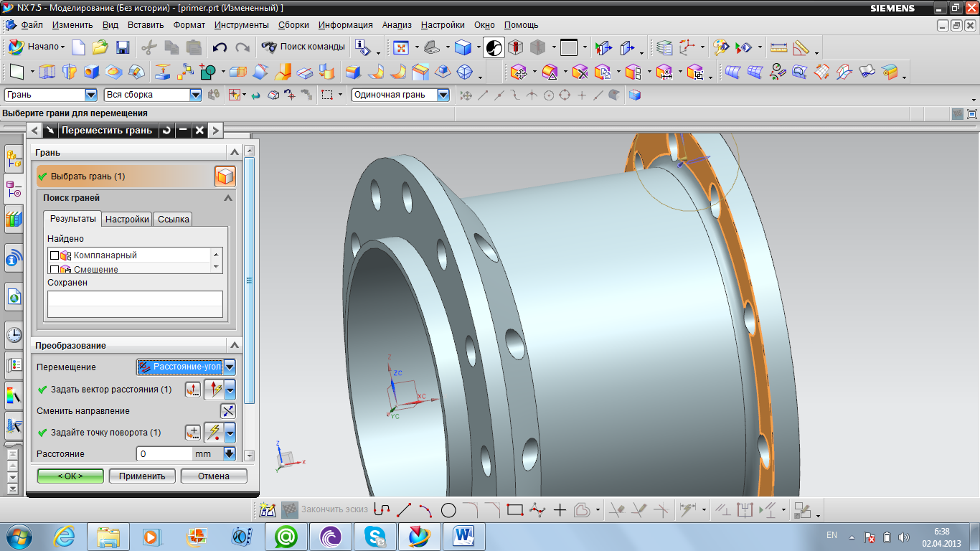Open the distance 'mm' options arrow

230,453
